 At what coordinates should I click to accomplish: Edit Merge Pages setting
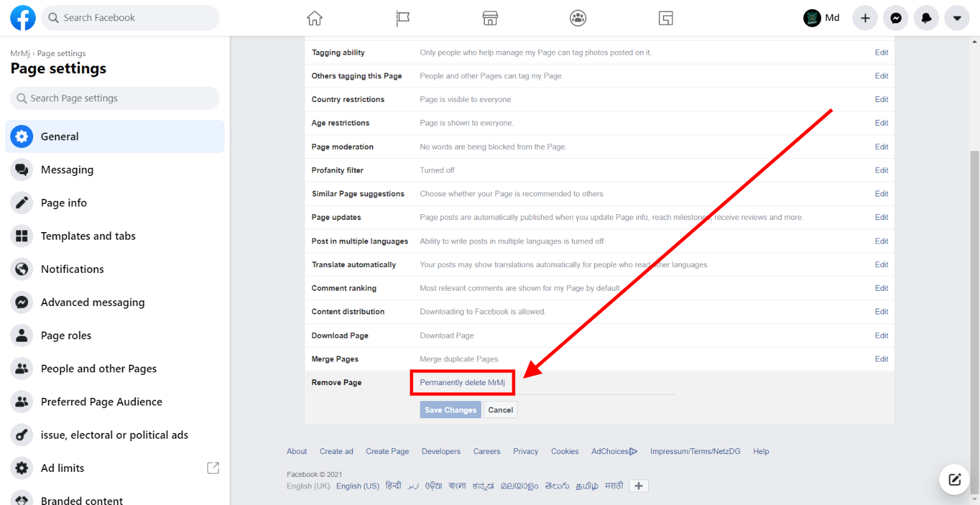click(882, 359)
